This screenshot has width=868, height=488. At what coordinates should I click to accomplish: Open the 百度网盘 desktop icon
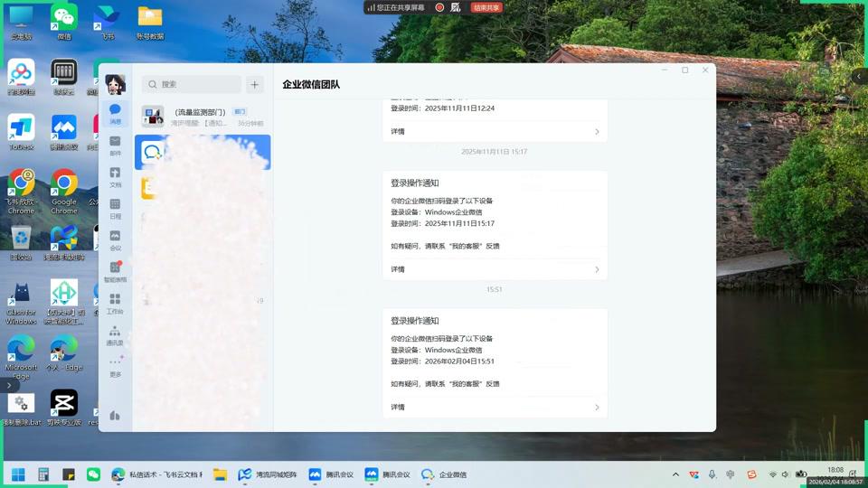(x=21, y=78)
